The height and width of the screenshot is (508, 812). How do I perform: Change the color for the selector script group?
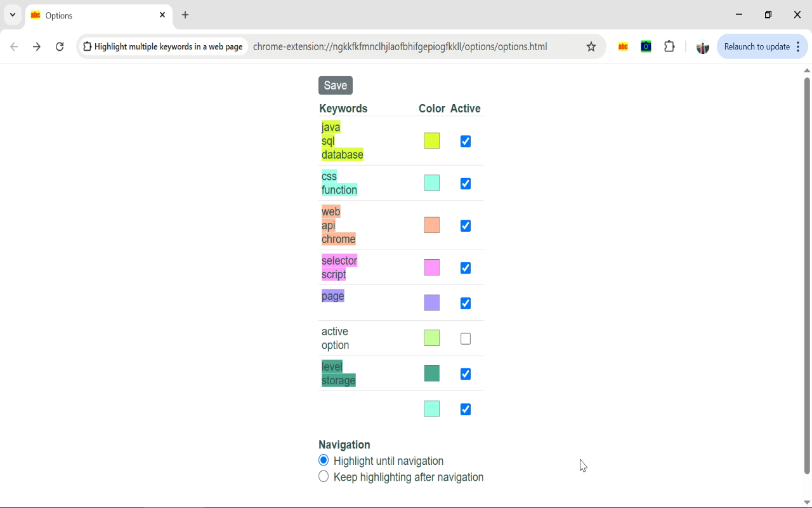tap(431, 267)
